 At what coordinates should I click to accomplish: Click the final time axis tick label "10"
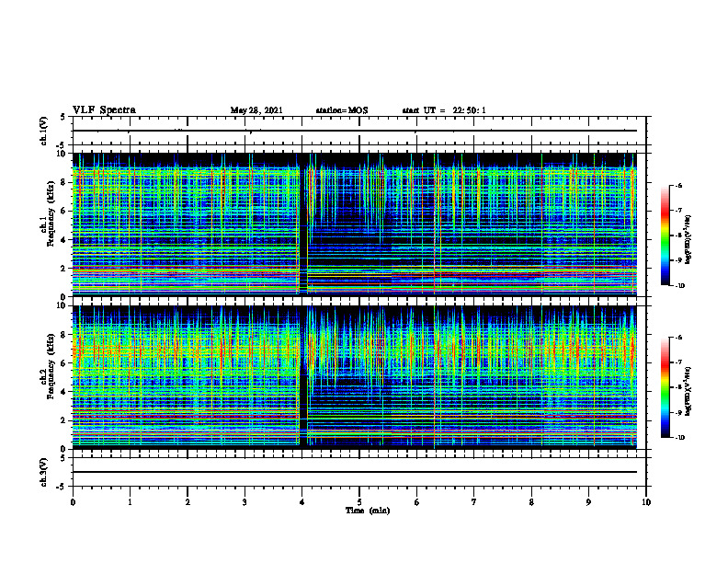click(646, 502)
